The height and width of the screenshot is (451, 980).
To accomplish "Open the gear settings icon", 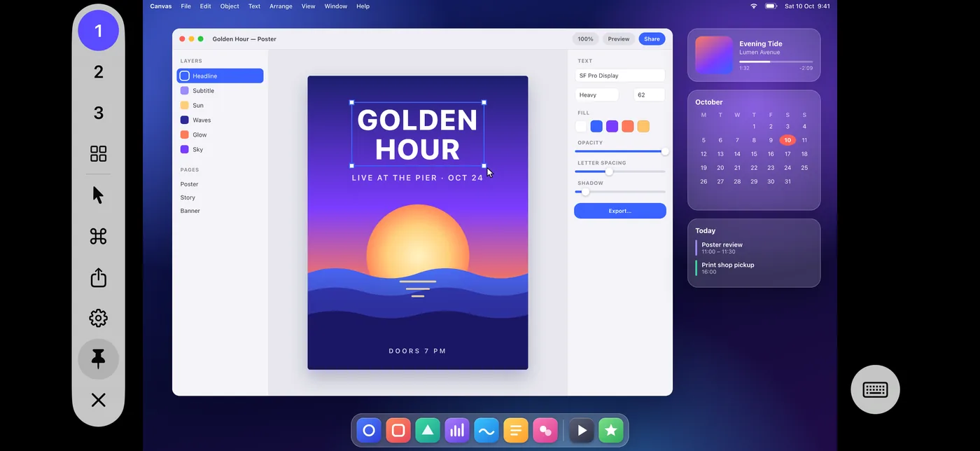I will [98, 319].
